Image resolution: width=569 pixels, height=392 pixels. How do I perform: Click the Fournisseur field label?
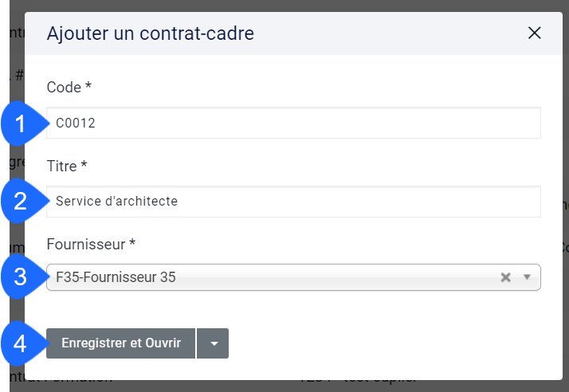click(x=86, y=245)
